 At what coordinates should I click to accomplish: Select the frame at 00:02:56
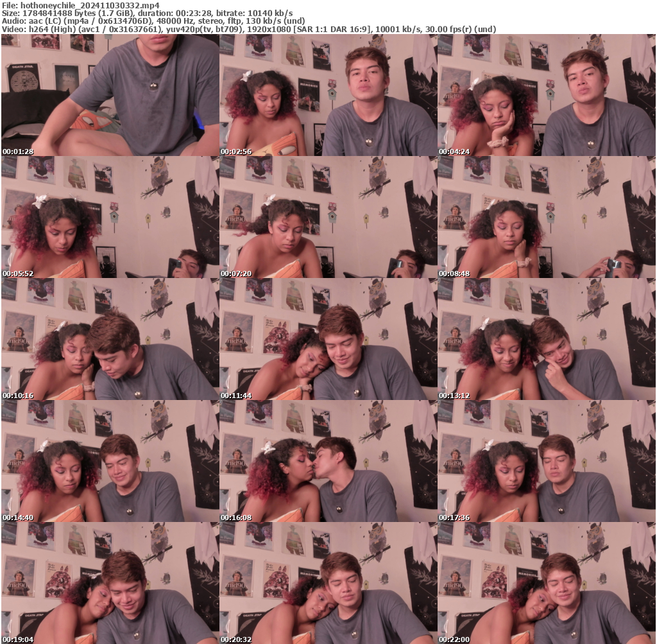coord(328,95)
